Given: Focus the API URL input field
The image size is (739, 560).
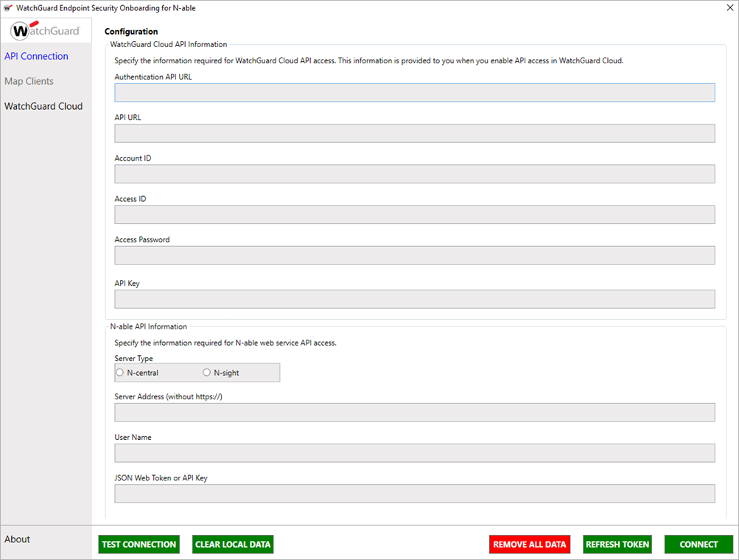Looking at the screenshot, I should (x=414, y=133).
